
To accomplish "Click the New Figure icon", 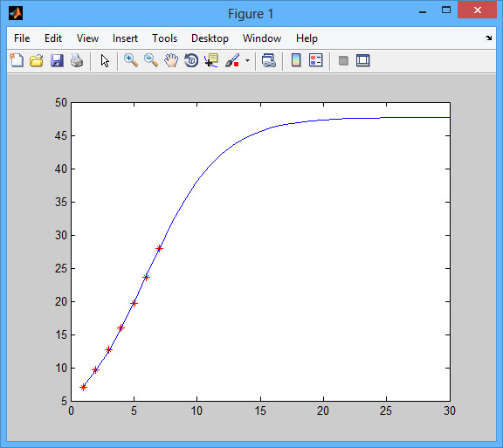I will [17, 60].
